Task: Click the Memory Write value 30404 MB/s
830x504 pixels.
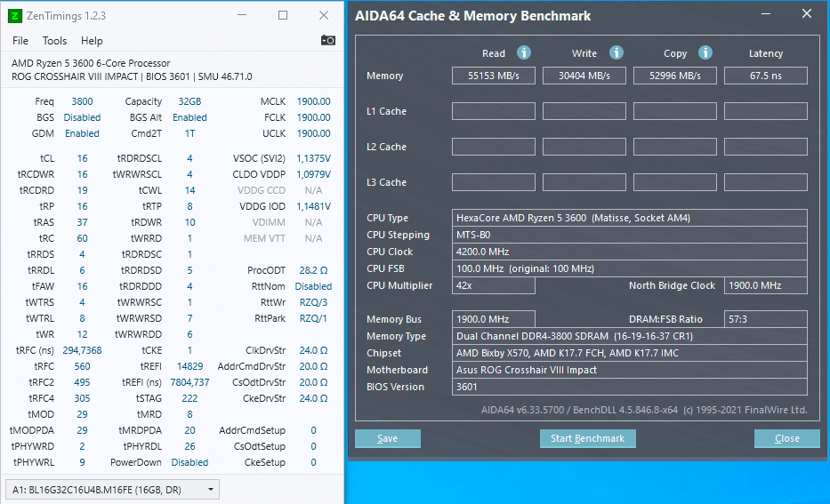Action: 584,76
